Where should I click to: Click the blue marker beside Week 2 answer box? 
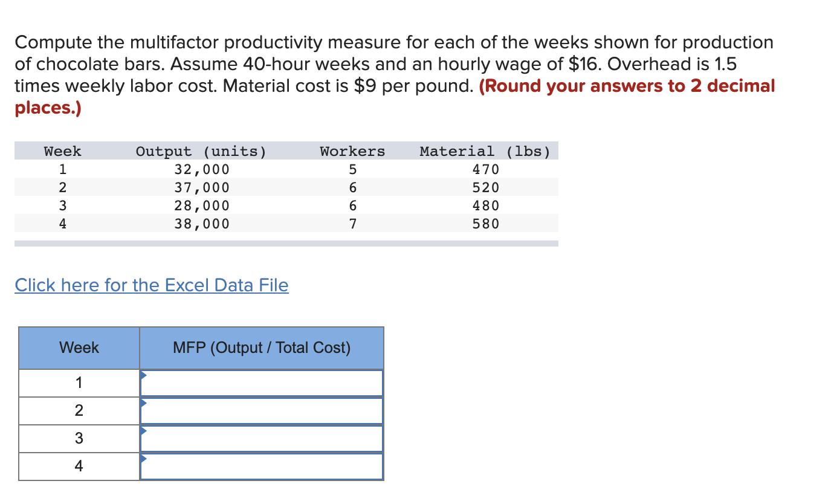click(x=143, y=403)
